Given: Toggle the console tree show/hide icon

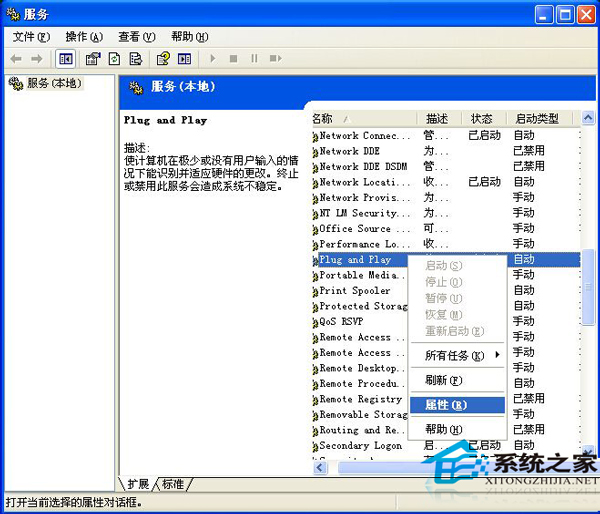Looking at the screenshot, I should tap(65, 59).
